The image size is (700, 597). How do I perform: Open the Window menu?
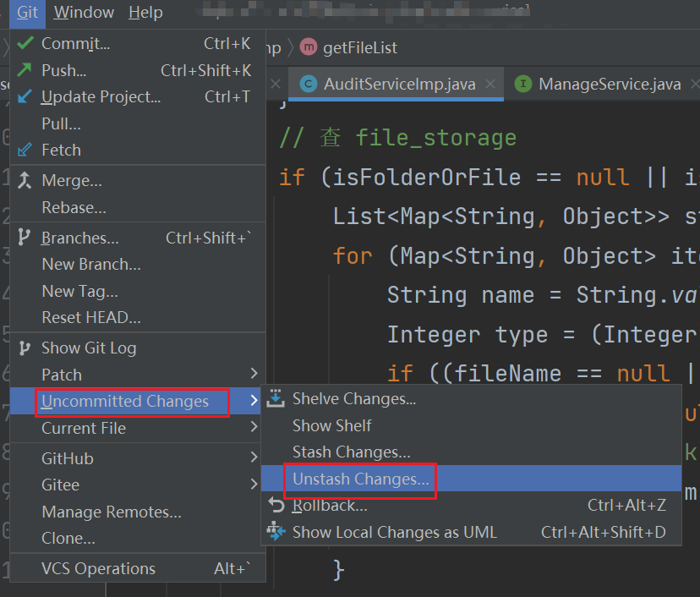click(83, 12)
